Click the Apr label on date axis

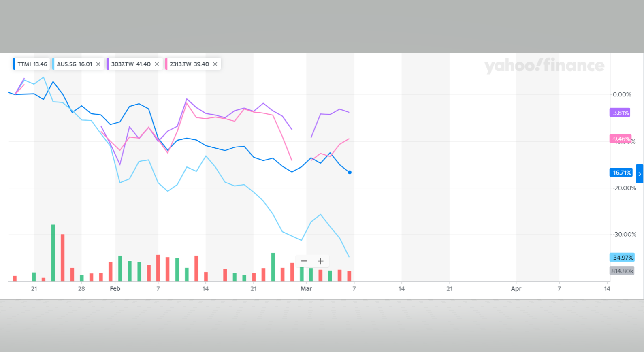pyautogui.click(x=516, y=289)
